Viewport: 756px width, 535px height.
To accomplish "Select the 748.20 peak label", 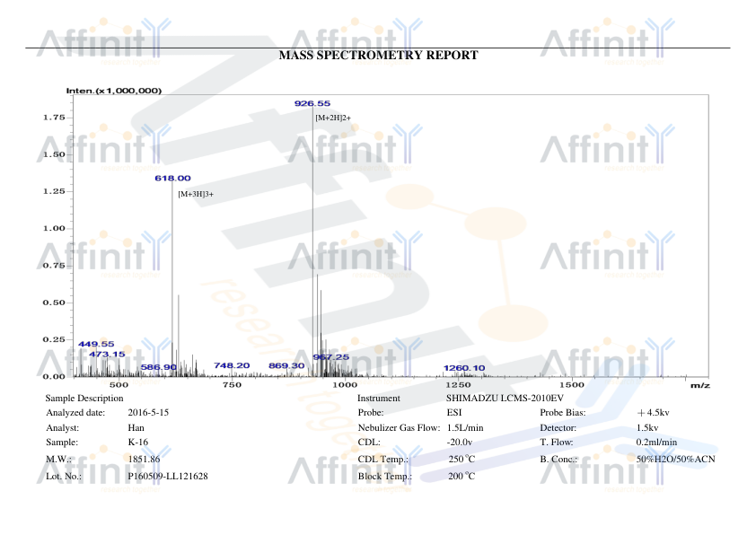I will (232, 366).
